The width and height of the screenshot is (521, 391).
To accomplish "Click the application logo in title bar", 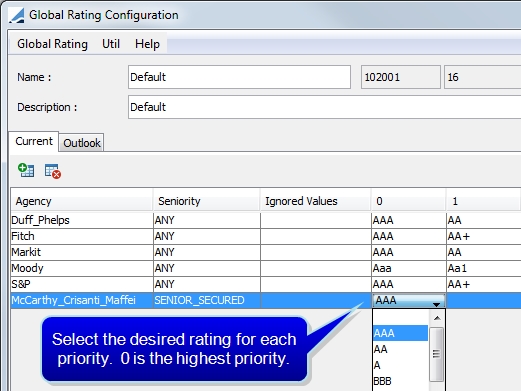I will pos(16,15).
